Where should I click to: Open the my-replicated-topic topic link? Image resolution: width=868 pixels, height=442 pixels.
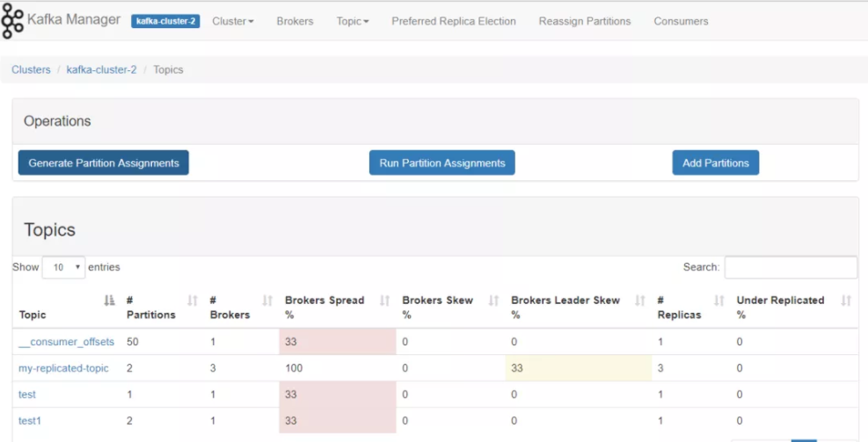coord(63,368)
